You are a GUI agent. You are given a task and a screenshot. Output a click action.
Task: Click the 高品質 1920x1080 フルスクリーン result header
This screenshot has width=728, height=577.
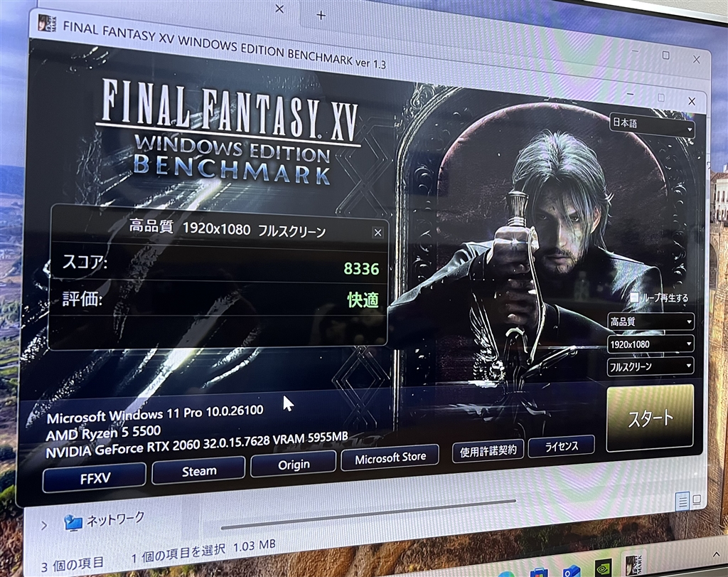pyautogui.click(x=227, y=228)
